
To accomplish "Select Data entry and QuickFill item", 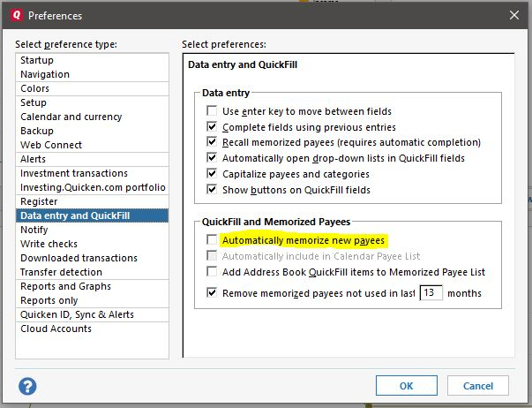I will pos(92,215).
